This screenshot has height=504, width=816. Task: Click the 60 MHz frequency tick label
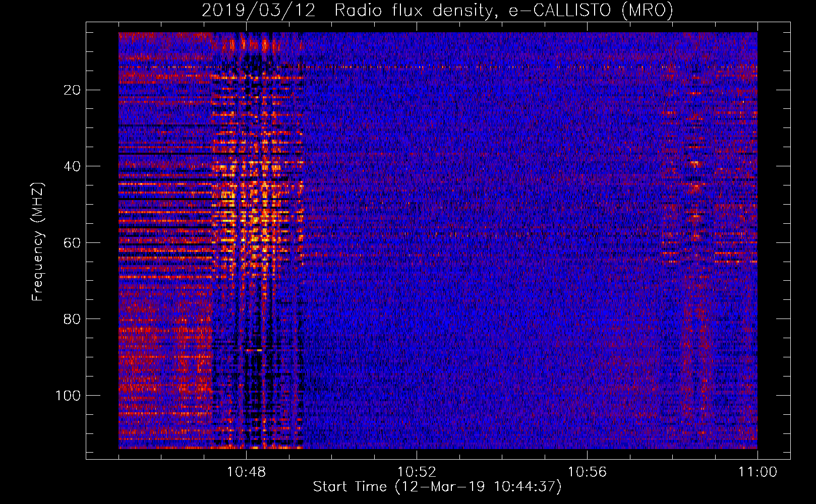73,243
